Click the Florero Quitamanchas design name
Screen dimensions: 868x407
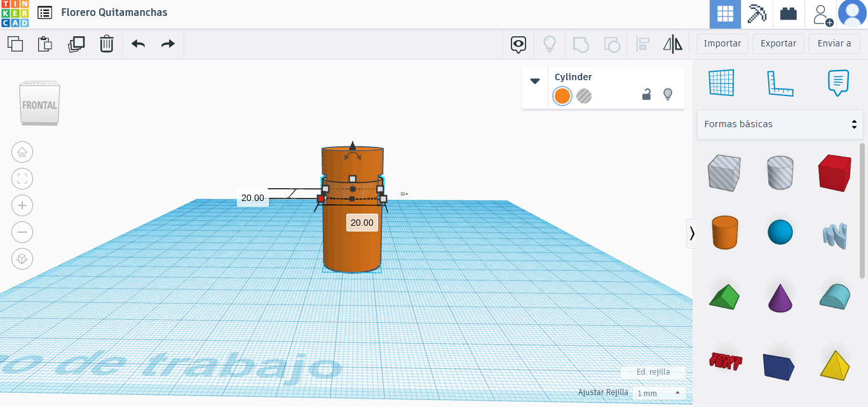114,12
